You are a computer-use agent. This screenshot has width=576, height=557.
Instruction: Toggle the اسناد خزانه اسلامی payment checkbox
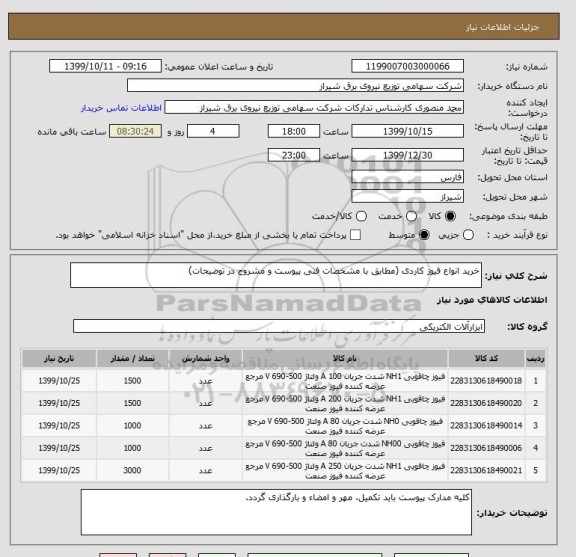coord(355,235)
